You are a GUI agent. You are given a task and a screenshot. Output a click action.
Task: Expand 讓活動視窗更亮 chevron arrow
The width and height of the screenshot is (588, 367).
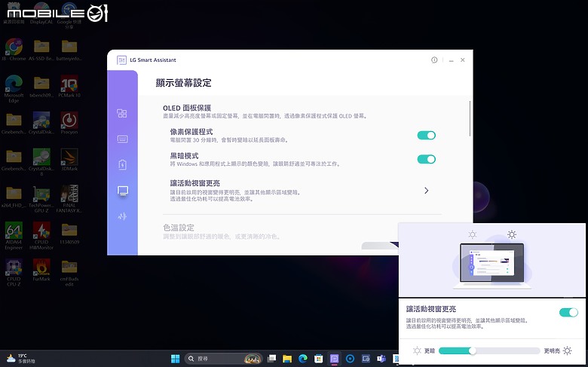coord(427,191)
